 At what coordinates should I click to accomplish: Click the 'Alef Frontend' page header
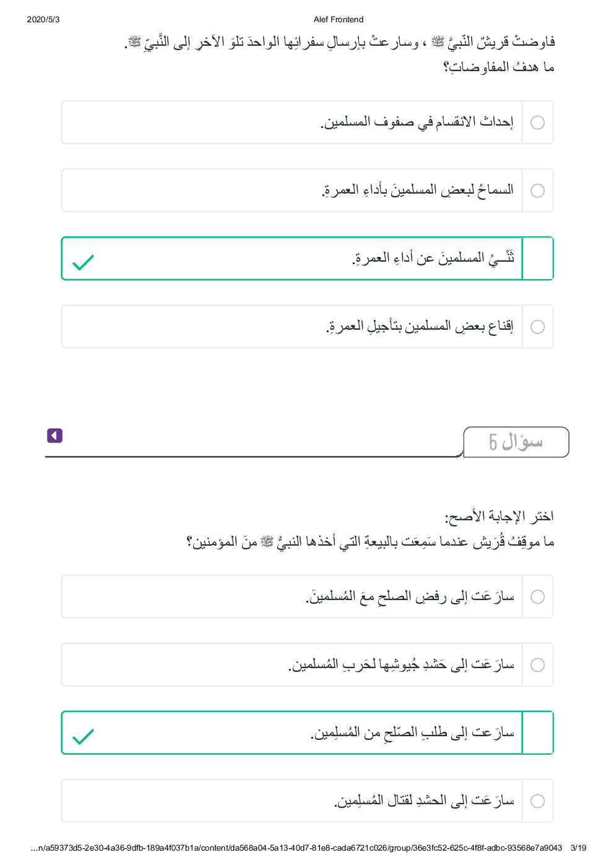pyautogui.click(x=339, y=20)
